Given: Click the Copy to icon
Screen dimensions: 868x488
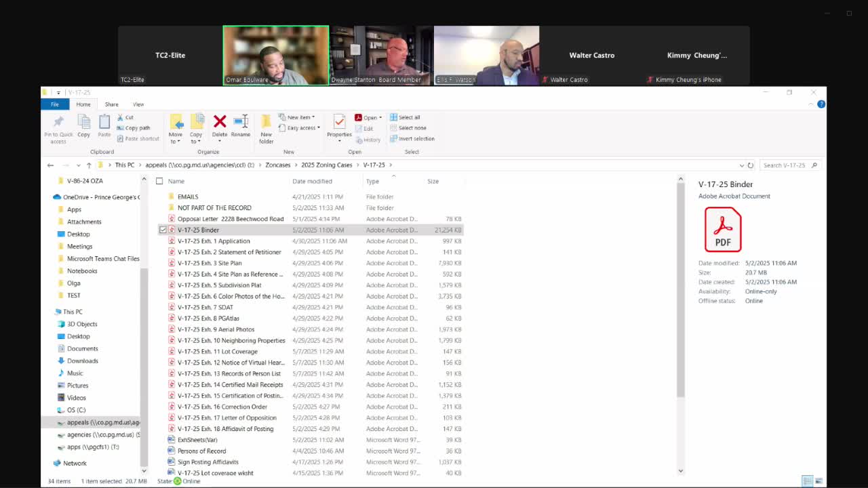Looking at the screenshot, I should pyautogui.click(x=196, y=127).
